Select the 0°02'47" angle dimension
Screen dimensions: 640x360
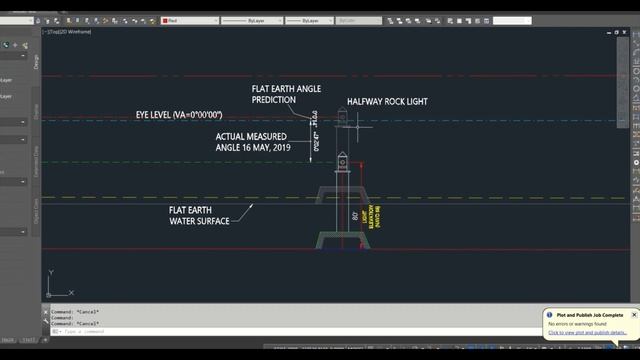point(316,142)
